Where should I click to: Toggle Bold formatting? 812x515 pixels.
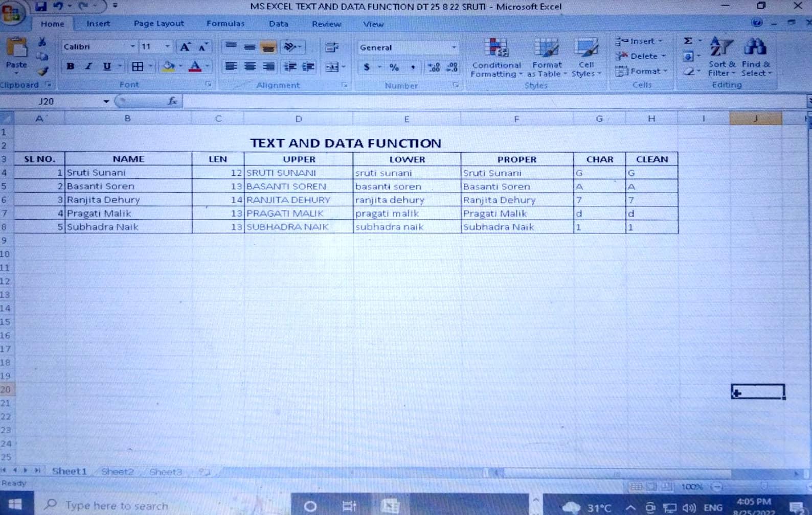[71, 66]
